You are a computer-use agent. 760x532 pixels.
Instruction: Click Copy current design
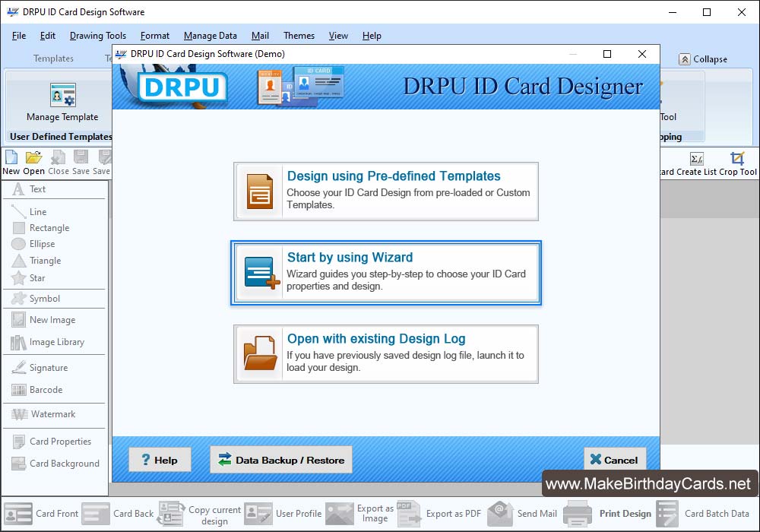(x=200, y=514)
